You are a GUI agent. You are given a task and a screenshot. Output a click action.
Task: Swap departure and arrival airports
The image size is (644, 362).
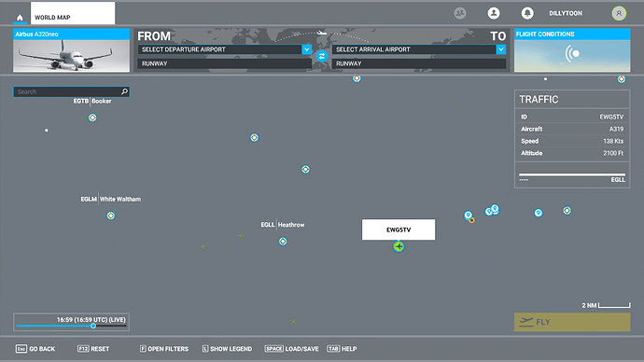point(322,56)
